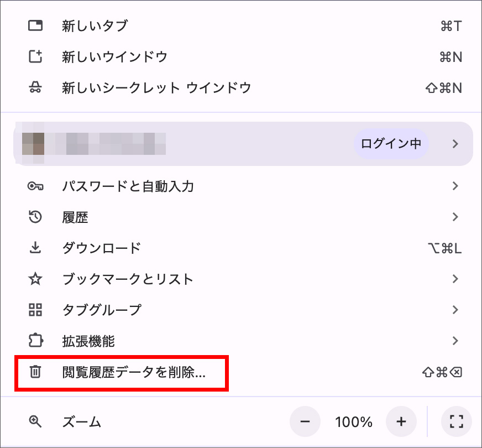
Task: Click the new window icon
Action: 35,57
